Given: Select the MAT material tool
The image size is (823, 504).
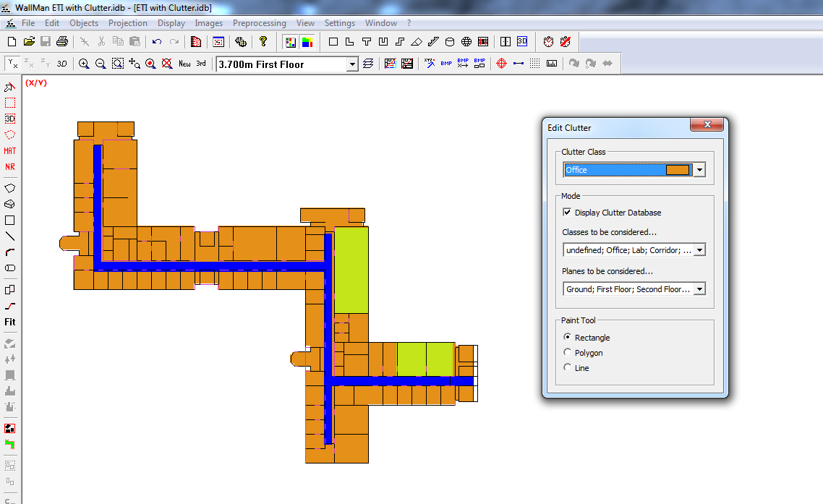Looking at the screenshot, I should 10,151.
